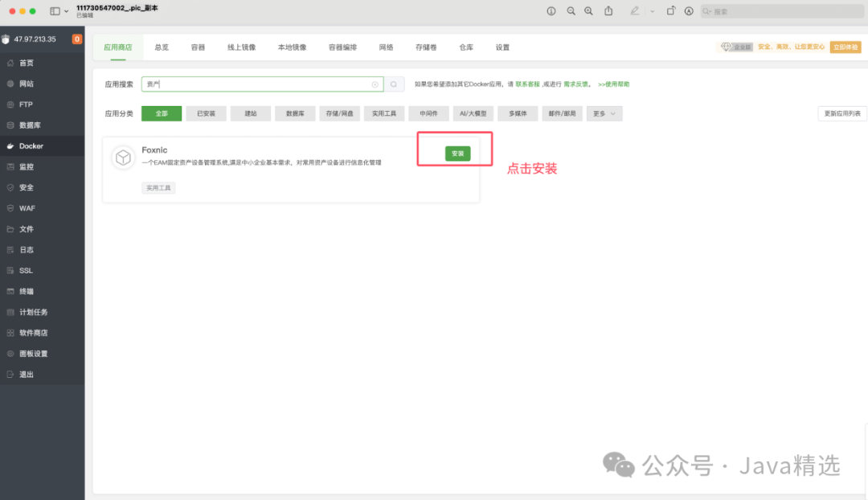
Task: Click the Preview share icon
Action: tap(608, 10)
